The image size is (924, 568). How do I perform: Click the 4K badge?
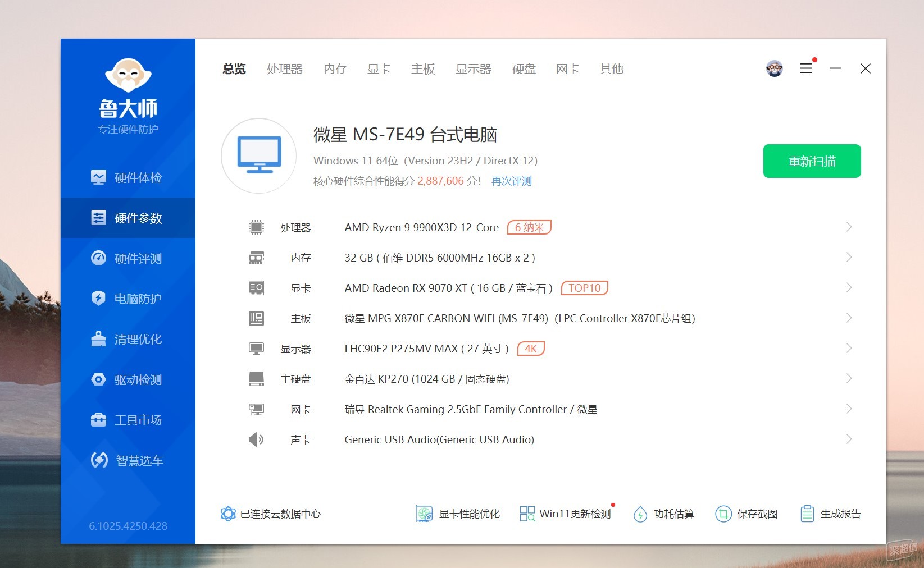point(531,349)
